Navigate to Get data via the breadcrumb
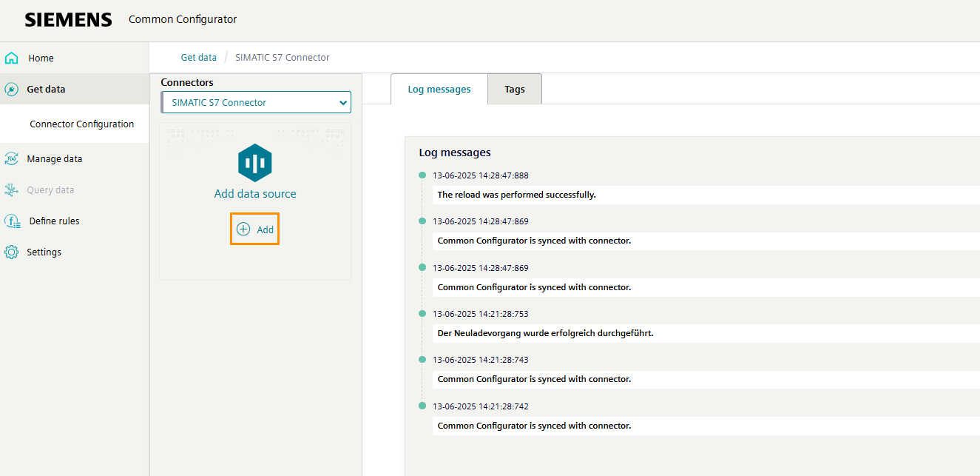Screen dimensions: 980x476 pyautogui.click(x=198, y=56)
